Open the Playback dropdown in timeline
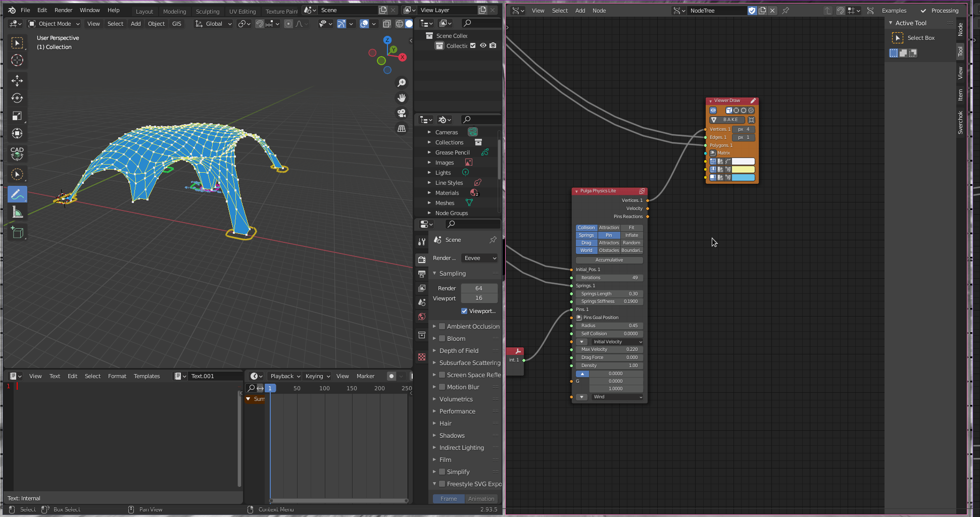This screenshot has height=517, width=980. pos(285,376)
